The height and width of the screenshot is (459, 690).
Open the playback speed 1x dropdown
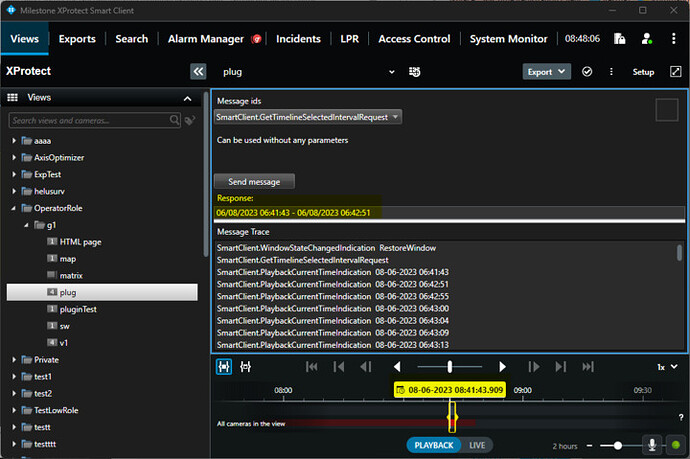667,367
